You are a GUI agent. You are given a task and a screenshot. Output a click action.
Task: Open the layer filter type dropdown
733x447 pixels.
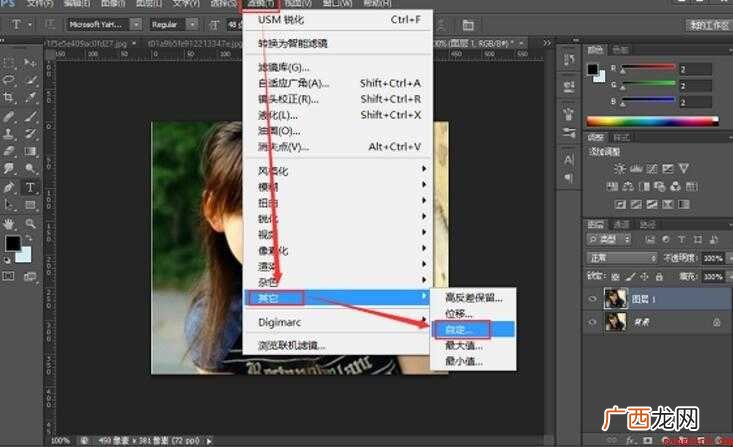610,240
